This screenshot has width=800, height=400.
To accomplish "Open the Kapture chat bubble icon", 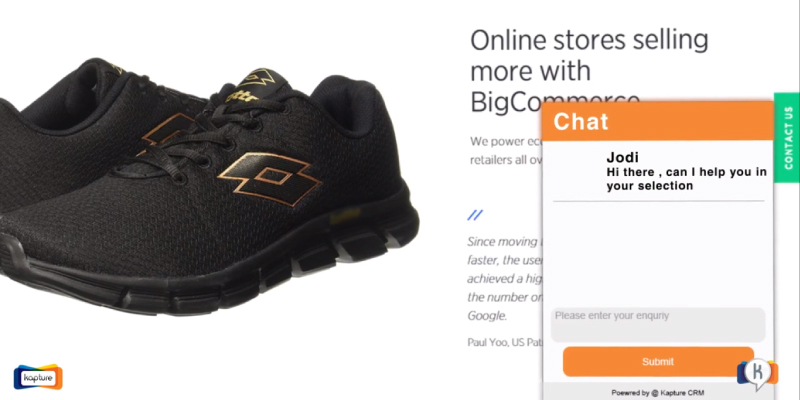I will pos(757,375).
